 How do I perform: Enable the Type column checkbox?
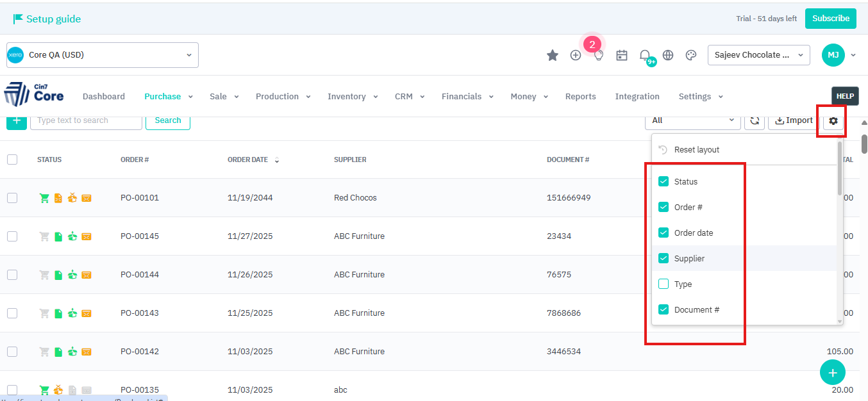pyautogui.click(x=664, y=284)
